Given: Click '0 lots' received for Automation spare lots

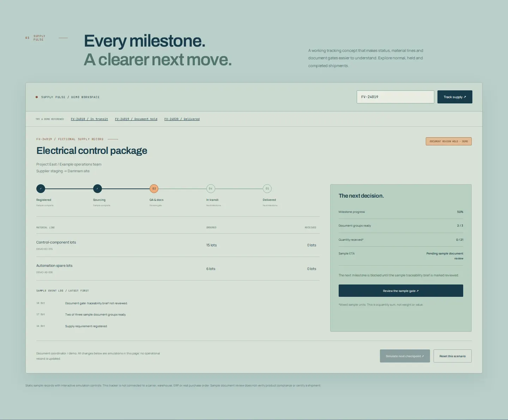Looking at the screenshot, I should tap(312, 269).
